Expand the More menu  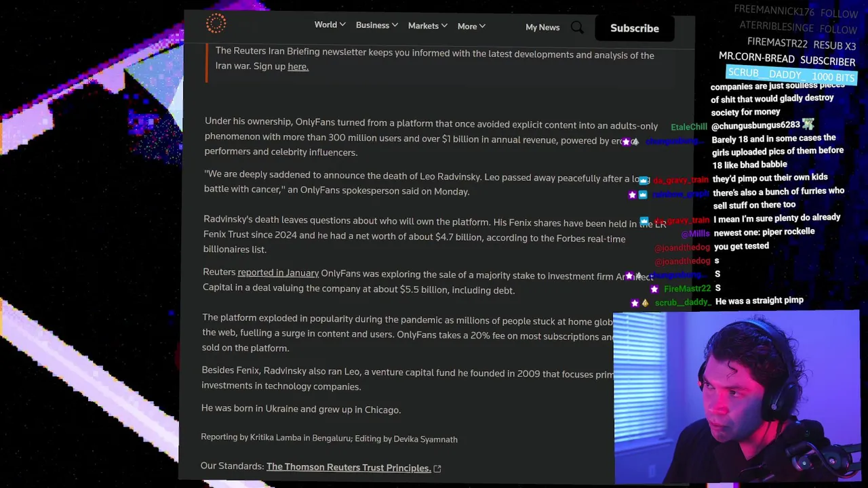pos(471,26)
